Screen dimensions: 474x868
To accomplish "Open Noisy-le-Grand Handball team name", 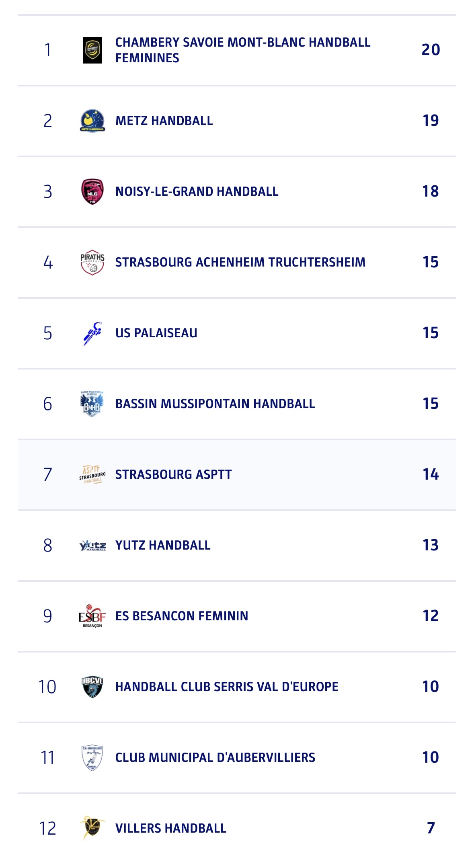I will [x=197, y=191].
